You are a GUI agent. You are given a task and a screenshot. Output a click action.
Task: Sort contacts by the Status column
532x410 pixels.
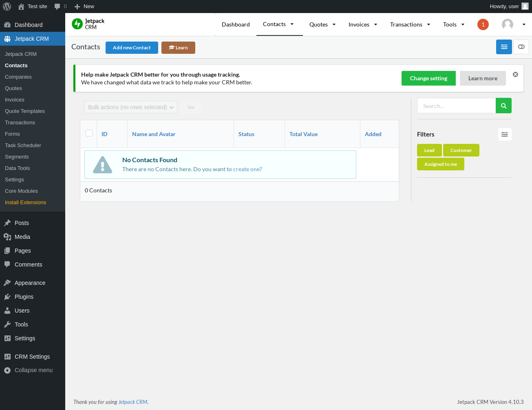[246, 134]
